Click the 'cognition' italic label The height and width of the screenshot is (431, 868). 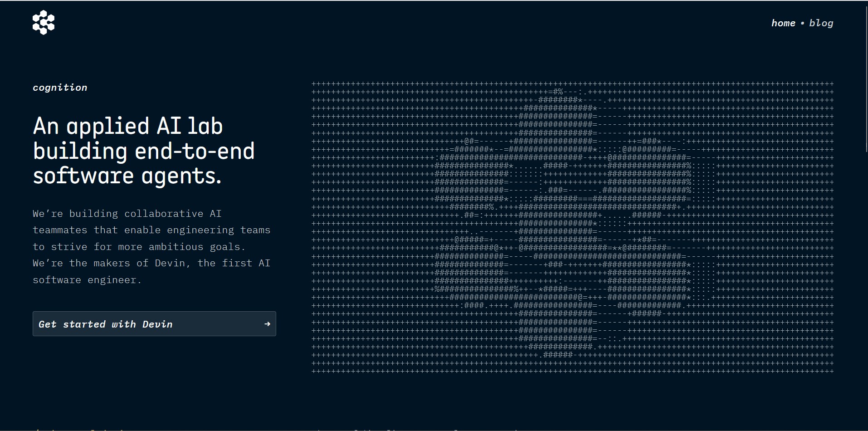pyautogui.click(x=60, y=88)
